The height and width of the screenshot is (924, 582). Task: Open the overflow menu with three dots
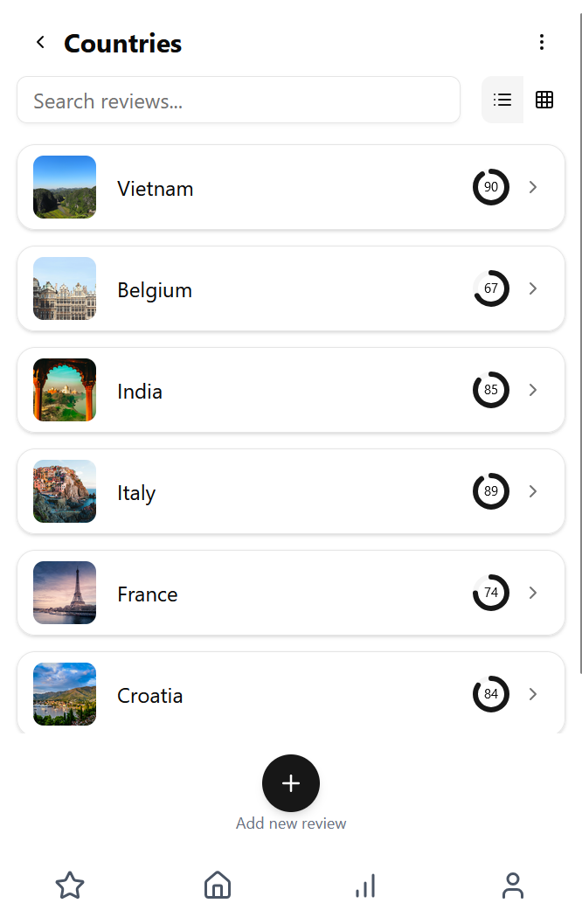[x=542, y=41]
